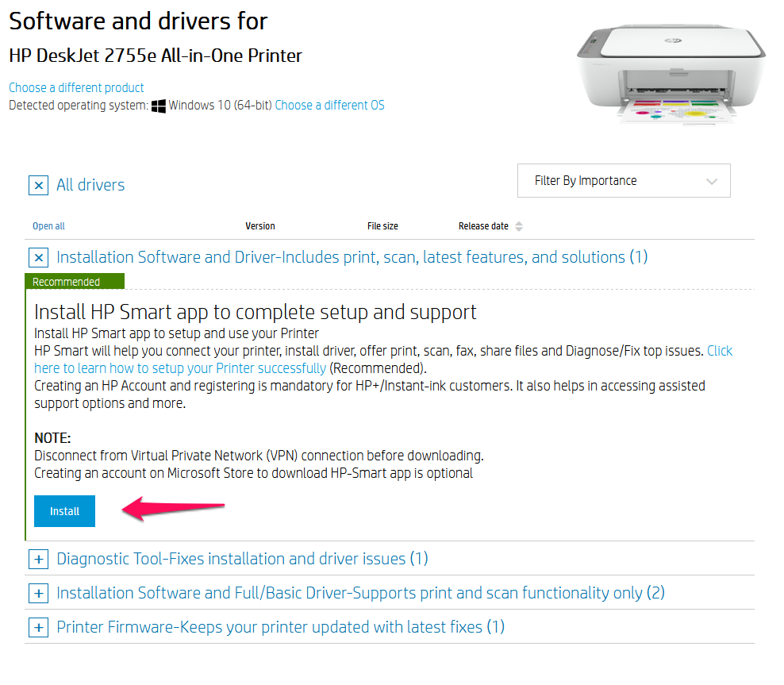Click the Installation Software and Full/Basic Driver text
Viewport: 784px width, 685px height.
(x=360, y=592)
